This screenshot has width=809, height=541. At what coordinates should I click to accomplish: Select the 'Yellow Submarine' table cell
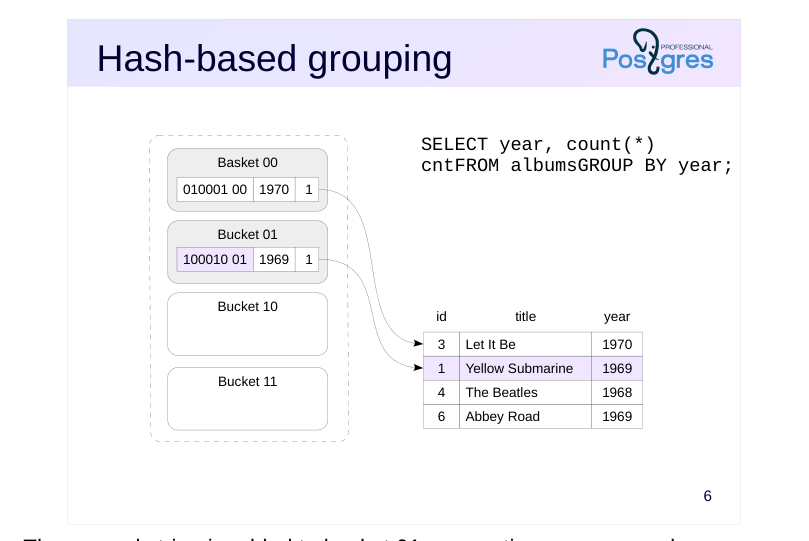[x=525, y=369]
